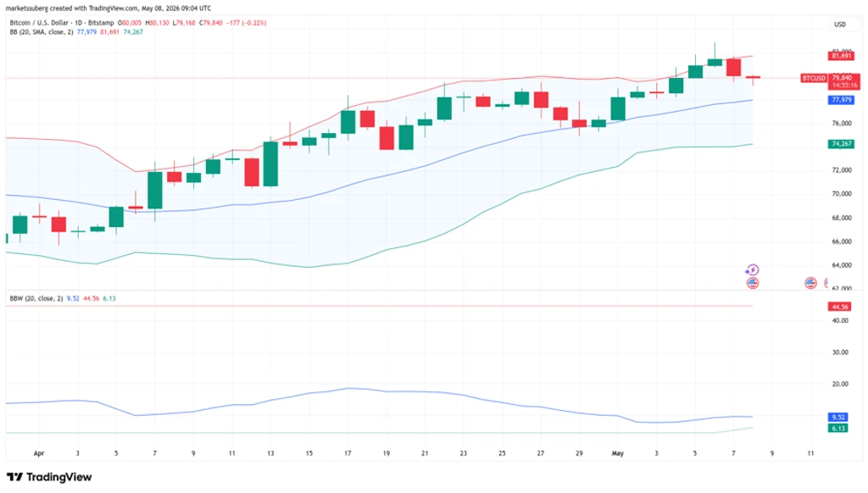The image size is (868, 493).
Task: Select the red BTCUSD price label
Action: [814, 78]
